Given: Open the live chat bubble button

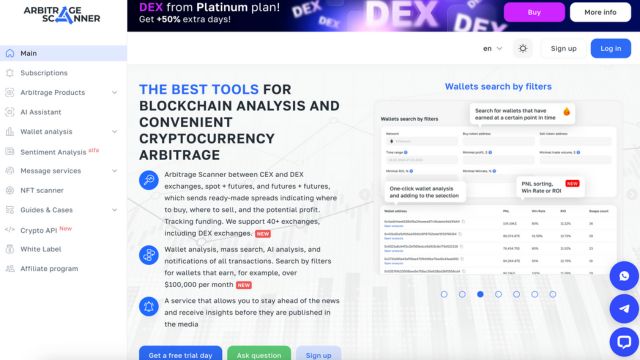Looking at the screenshot, I should [x=624, y=342].
